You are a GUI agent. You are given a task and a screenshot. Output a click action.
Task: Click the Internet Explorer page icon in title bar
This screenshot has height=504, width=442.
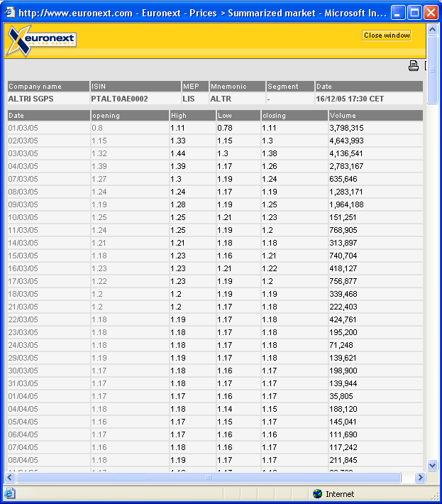click(x=10, y=13)
